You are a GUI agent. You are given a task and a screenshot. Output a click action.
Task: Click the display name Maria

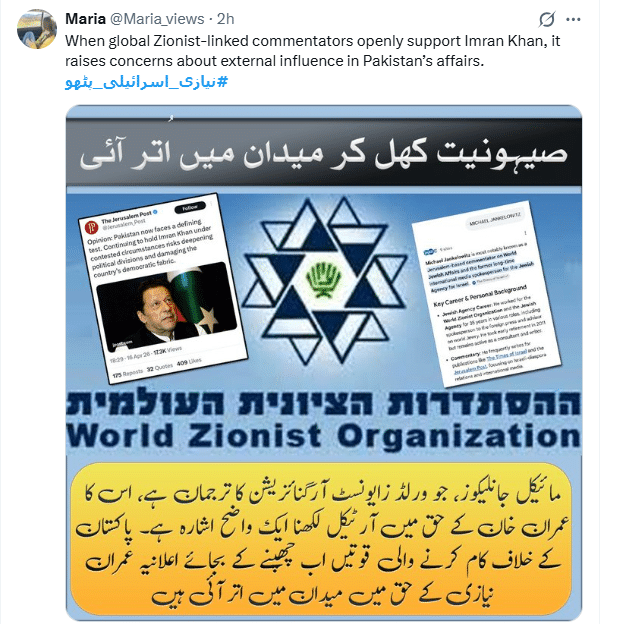pyautogui.click(x=85, y=19)
